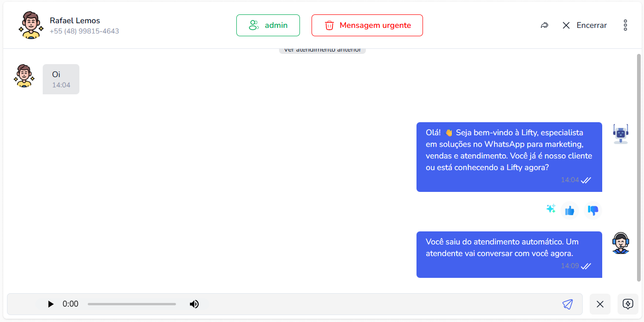Click the human attendant headset avatar
This screenshot has height=322, width=644.
click(620, 243)
